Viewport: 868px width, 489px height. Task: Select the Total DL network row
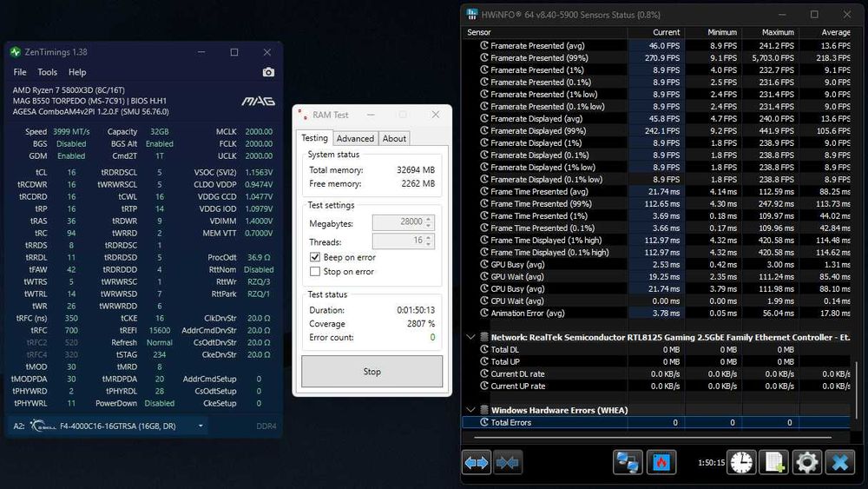[x=656, y=349]
